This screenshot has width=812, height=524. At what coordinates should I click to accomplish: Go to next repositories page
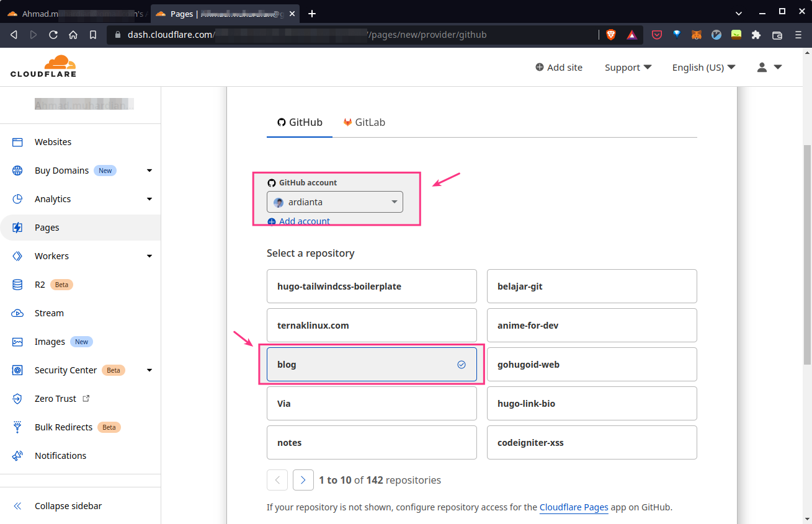tap(303, 479)
